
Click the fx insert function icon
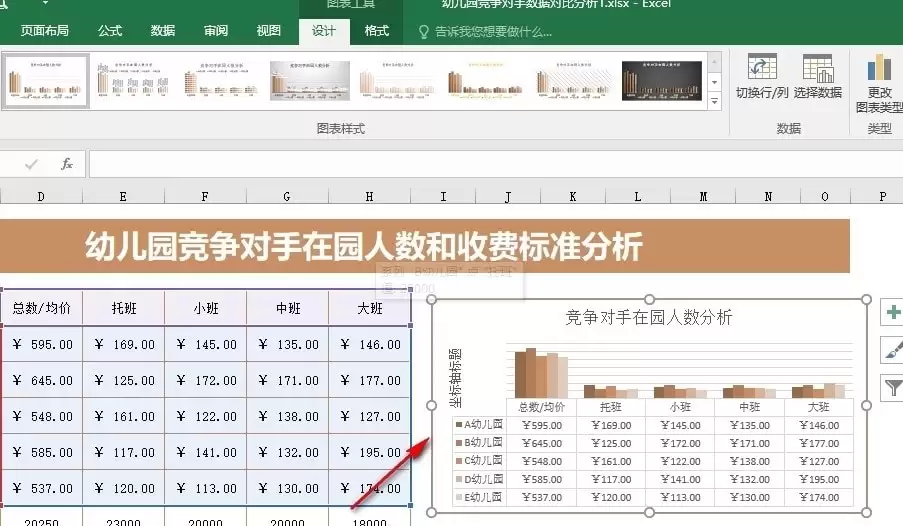click(x=67, y=164)
